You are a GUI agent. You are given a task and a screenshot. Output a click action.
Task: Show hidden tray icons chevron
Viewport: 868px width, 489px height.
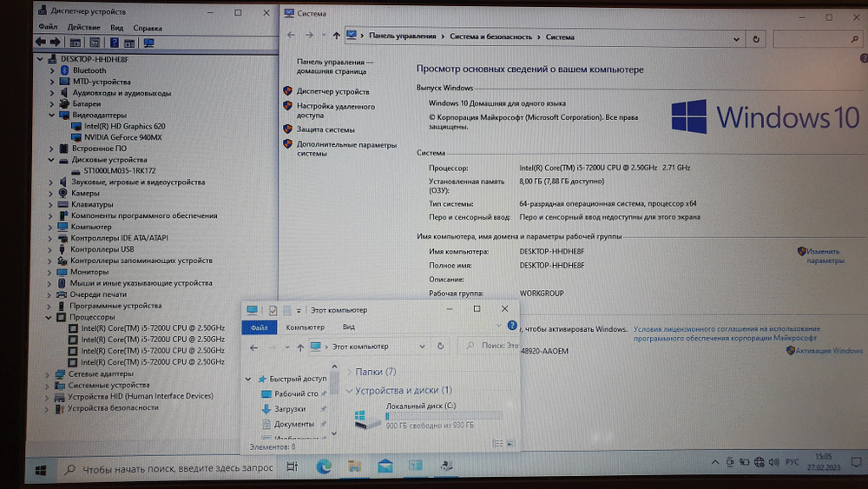point(715,462)
